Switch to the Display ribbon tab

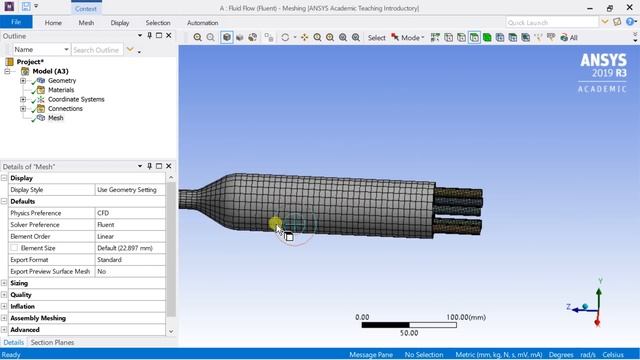pyautogui.click(x=120, y=23)
